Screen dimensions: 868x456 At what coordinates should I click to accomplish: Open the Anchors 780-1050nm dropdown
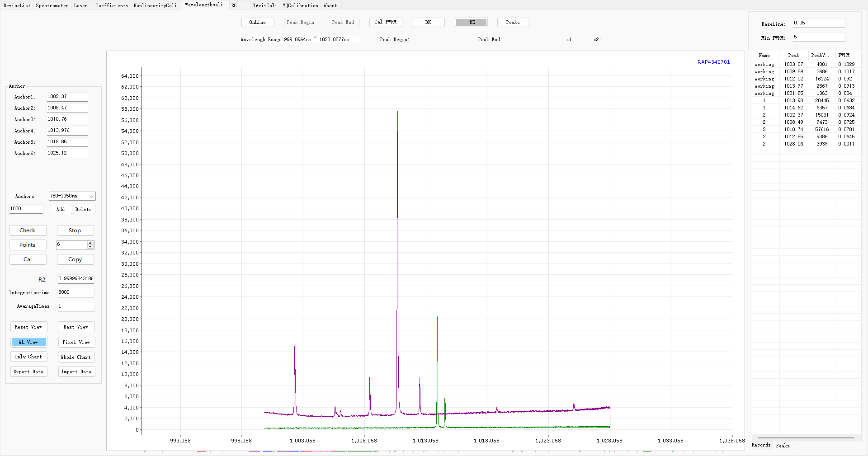(x=72, y=196)
